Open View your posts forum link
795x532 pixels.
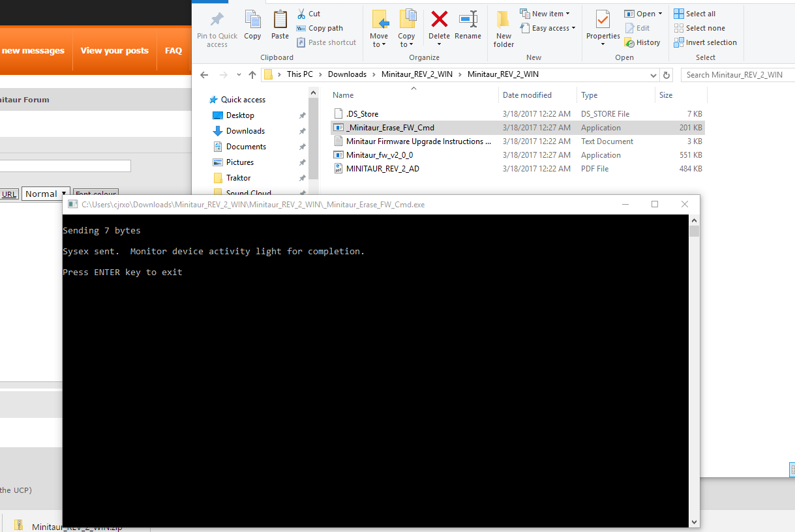[114, 50]
